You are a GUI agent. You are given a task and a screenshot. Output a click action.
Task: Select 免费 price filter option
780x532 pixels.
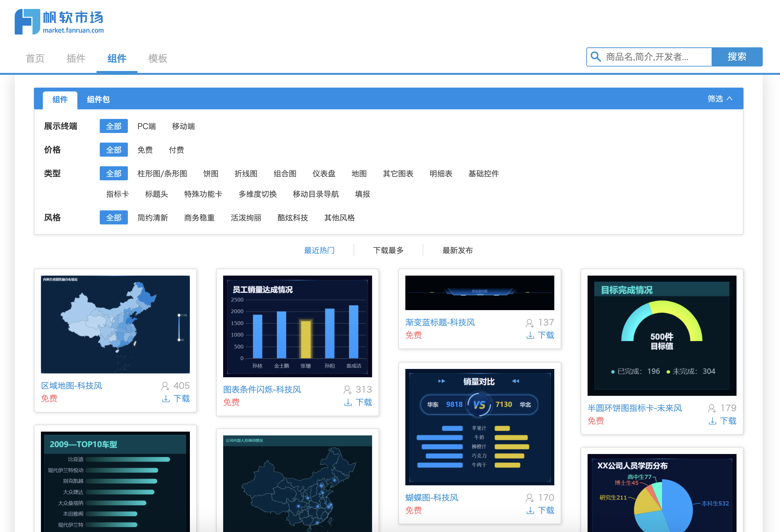pos(145,150)
